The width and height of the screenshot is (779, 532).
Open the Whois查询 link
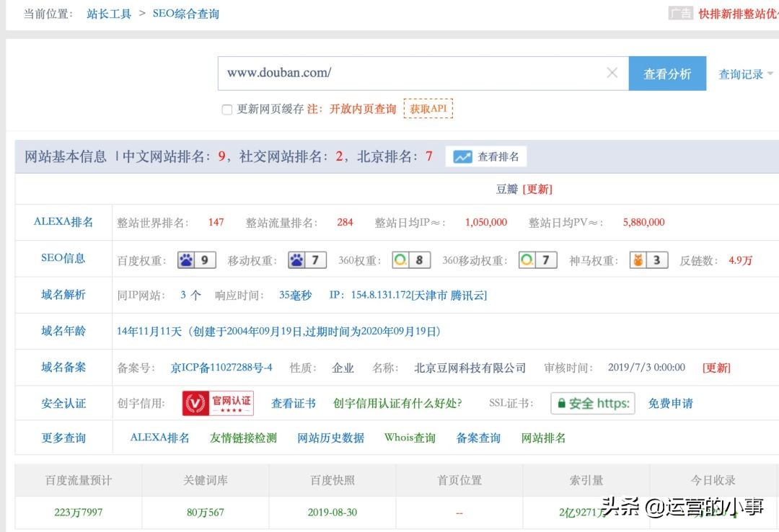pos(408,438)
